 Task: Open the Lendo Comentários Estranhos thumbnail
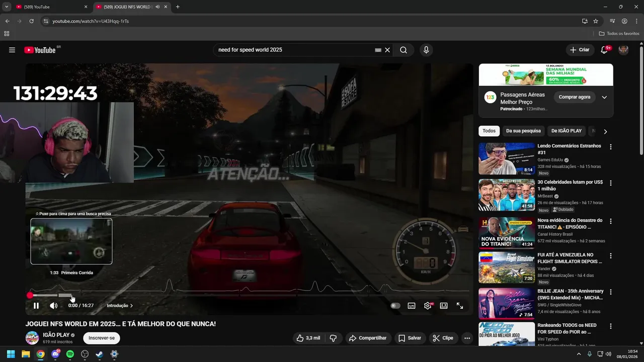[507, 158]
